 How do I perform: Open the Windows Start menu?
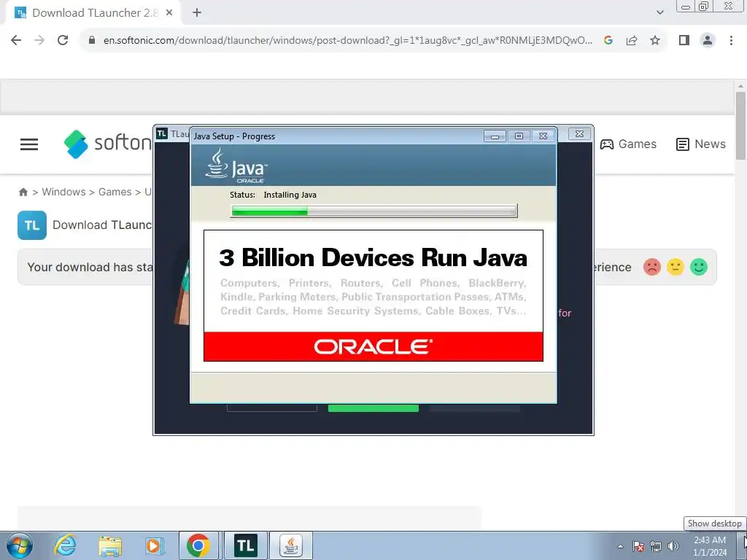point(20,545)
